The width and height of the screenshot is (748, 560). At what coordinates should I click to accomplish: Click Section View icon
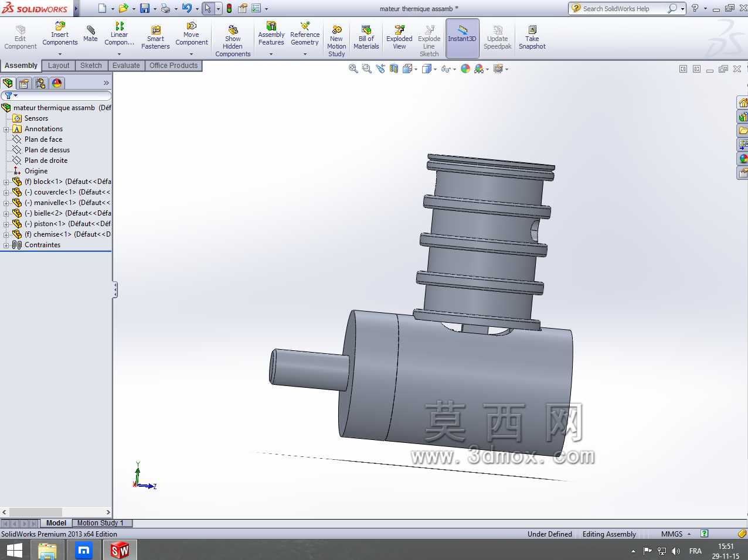(x=394, y=69)
